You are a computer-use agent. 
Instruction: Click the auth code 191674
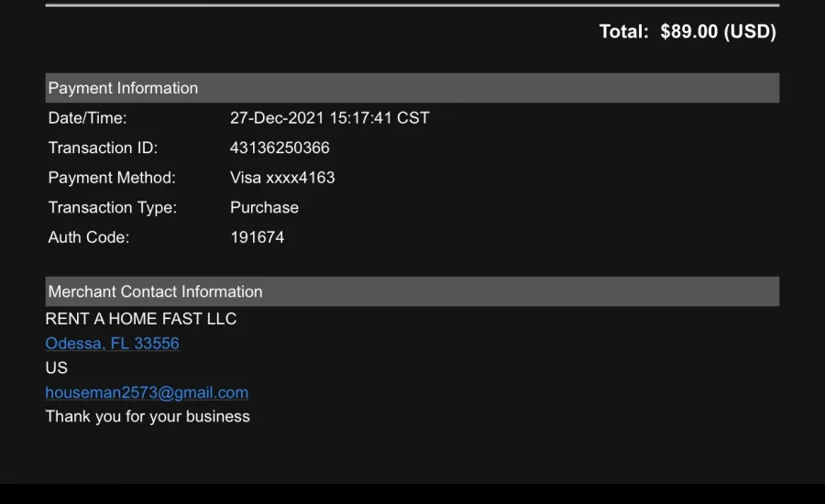[258, 237]
